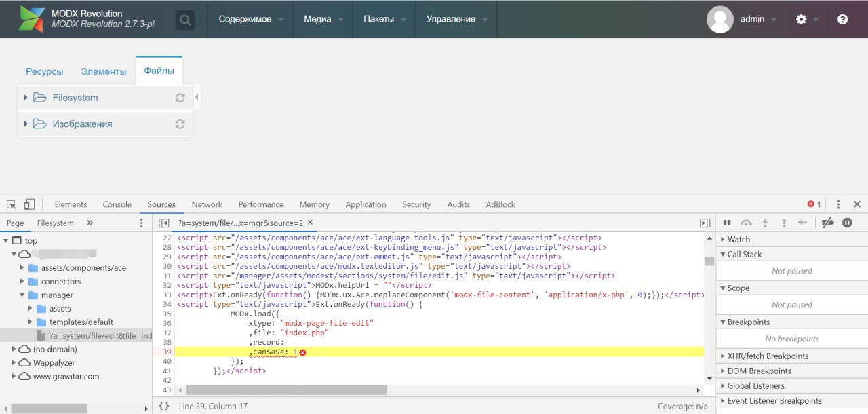Click the code editor horizontal scrollbar
Viewport: 868px width, 414px height.
click(x=285, y=390)
